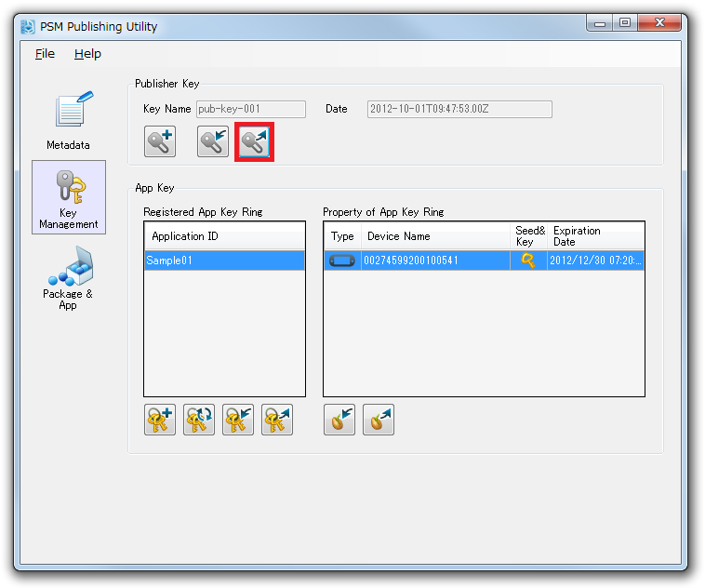Select Sample01 in the Registered App Key Ring
The image size is (705, 588).
[x=223, y=261]
